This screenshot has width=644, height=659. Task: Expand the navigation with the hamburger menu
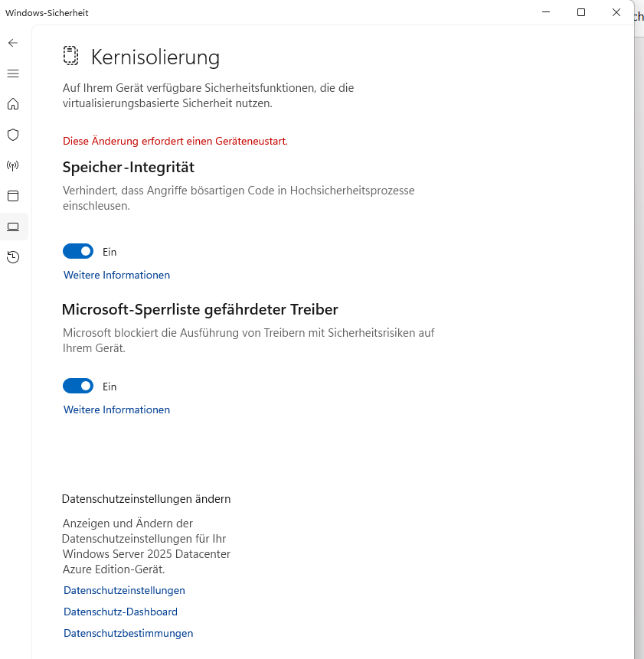click(x=12, y=73)
